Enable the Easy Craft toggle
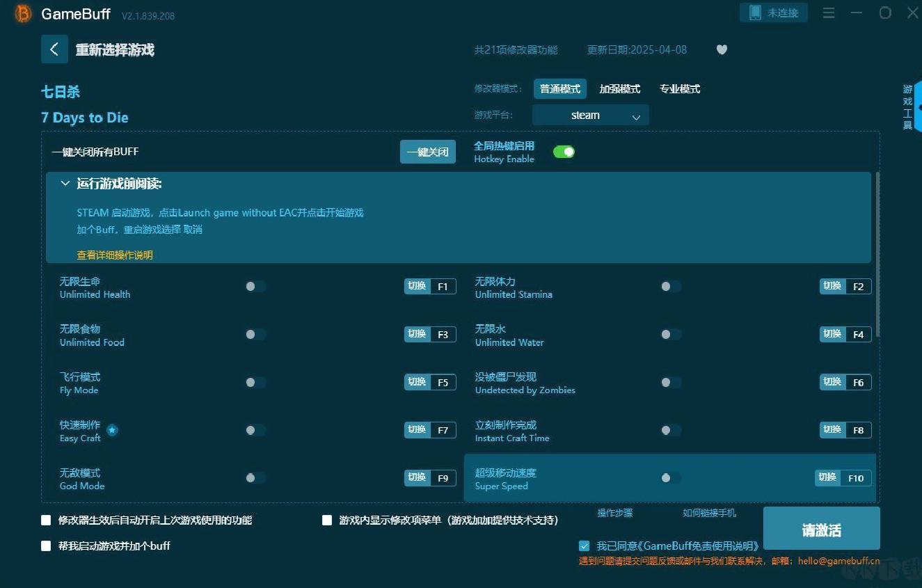Screen dimensions: 922x588 tap(255, 430)
